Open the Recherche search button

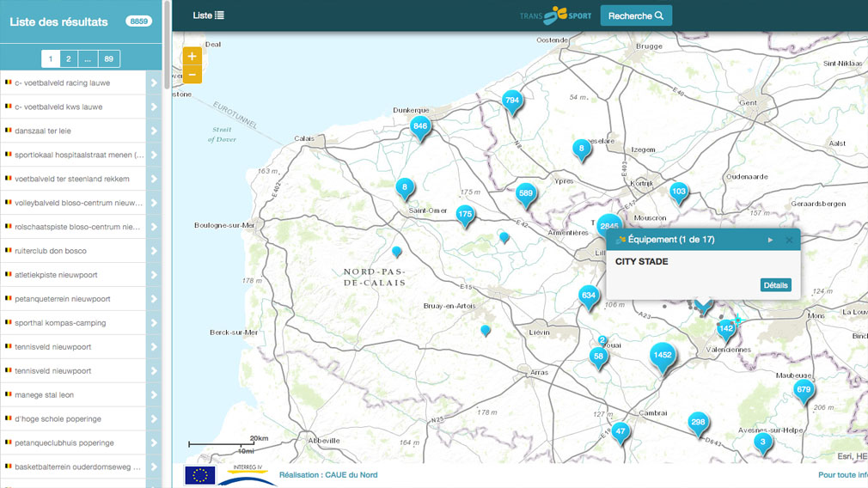point(636,15)
